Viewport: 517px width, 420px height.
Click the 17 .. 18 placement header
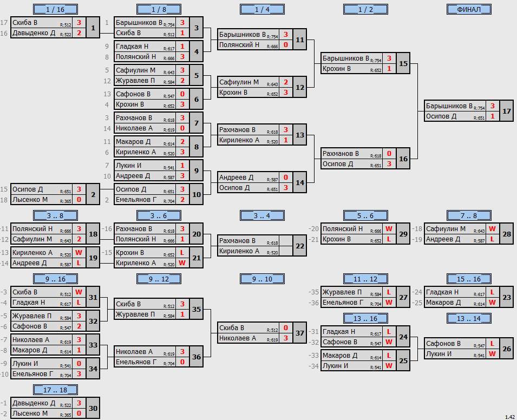coord(55,390)
